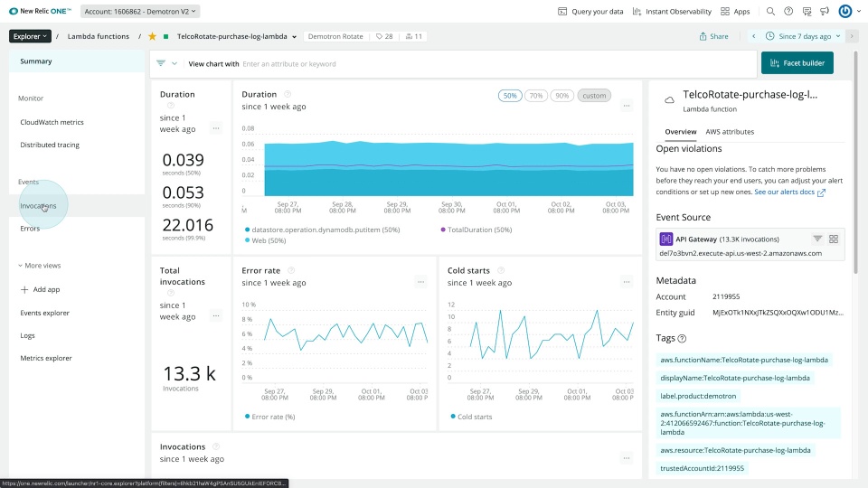This screenshot has width=868, height=488.
Task: Switch to the AWS attributes tab
Action: [x=730, y=132]
